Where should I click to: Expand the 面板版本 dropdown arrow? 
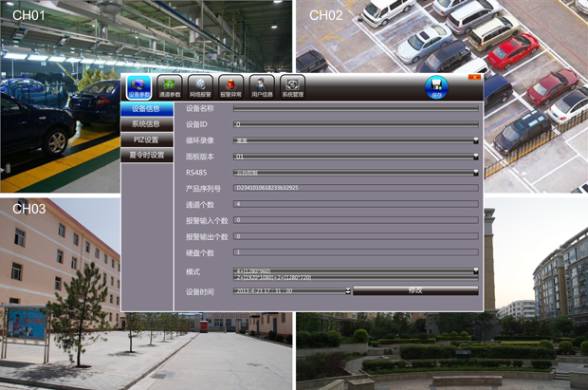pyautogui.click(x=475, y=157)
